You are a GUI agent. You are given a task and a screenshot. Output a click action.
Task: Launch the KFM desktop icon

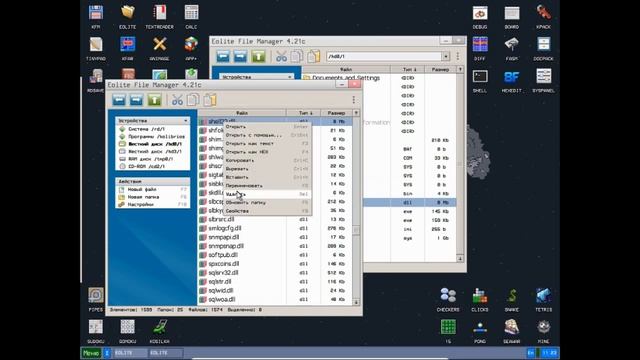(96, 16)
